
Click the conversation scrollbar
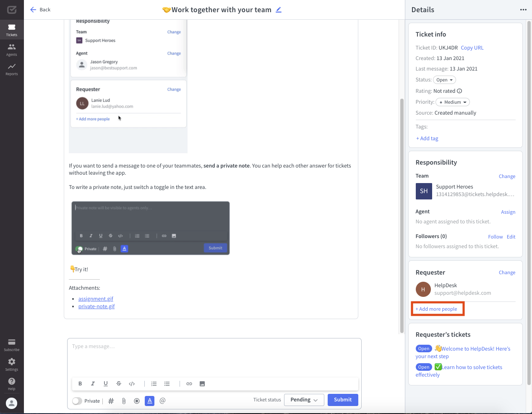pyautogui.click(x=402, y=216)
